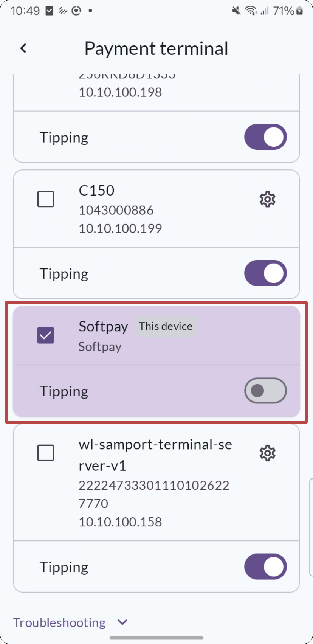This screenshot has width=313, height=644.
Task: Open the Troubleshooting section link
Action: 59,622
